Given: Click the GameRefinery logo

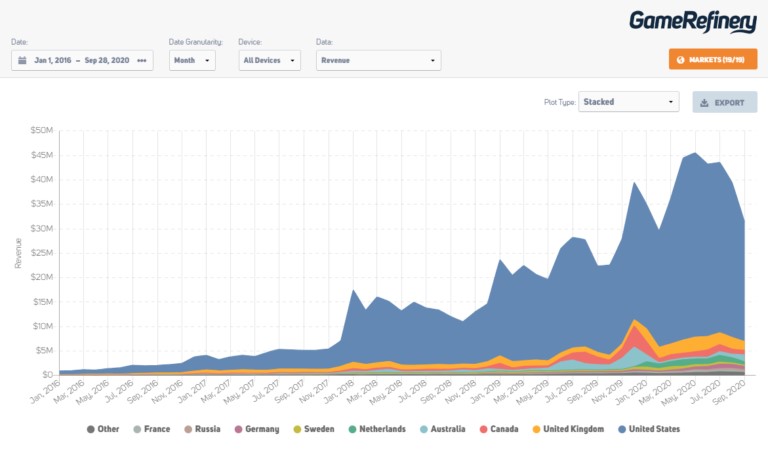Looking at the screenshot, I should tap(692, 20).
